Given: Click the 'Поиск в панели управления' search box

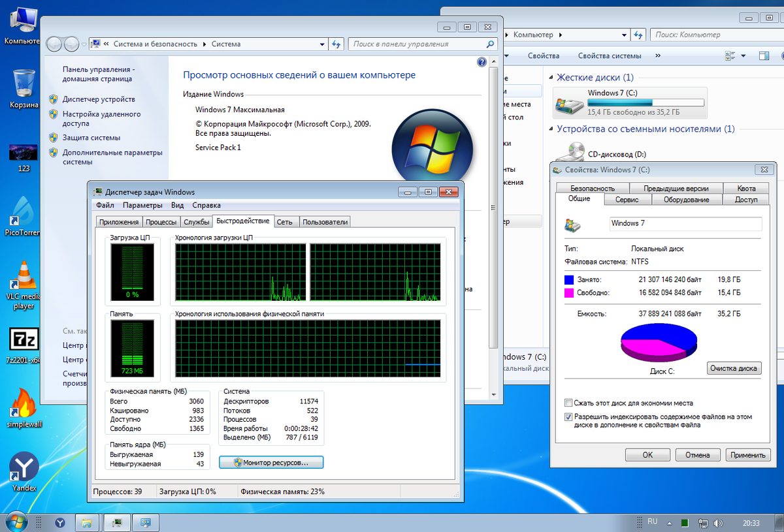Looking at the screenshot, I should (417, 44).
